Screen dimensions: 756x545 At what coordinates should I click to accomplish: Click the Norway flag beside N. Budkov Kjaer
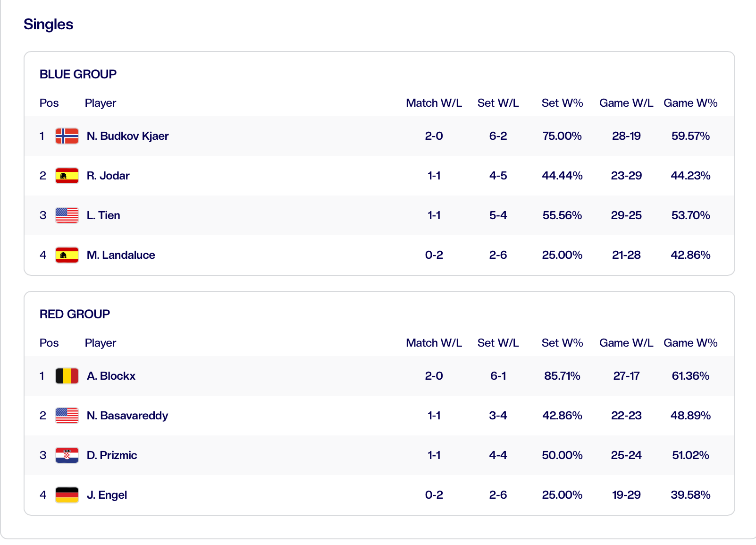click(67, 136)
